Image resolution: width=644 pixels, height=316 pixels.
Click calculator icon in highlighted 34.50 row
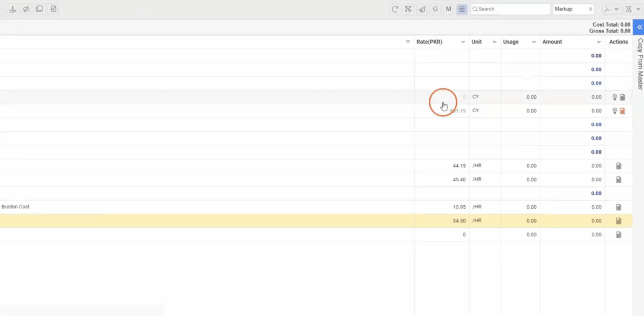click(619, 221)
